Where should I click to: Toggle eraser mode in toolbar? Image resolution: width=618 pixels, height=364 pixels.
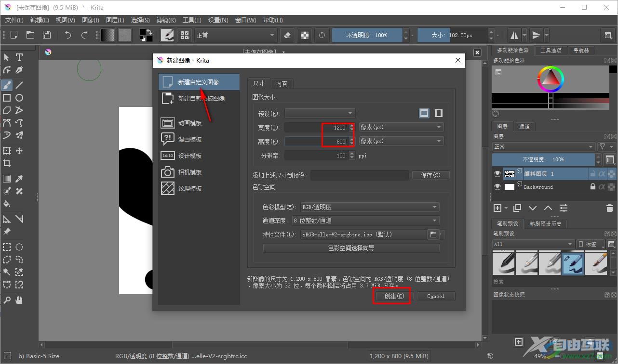click(287, 35)
